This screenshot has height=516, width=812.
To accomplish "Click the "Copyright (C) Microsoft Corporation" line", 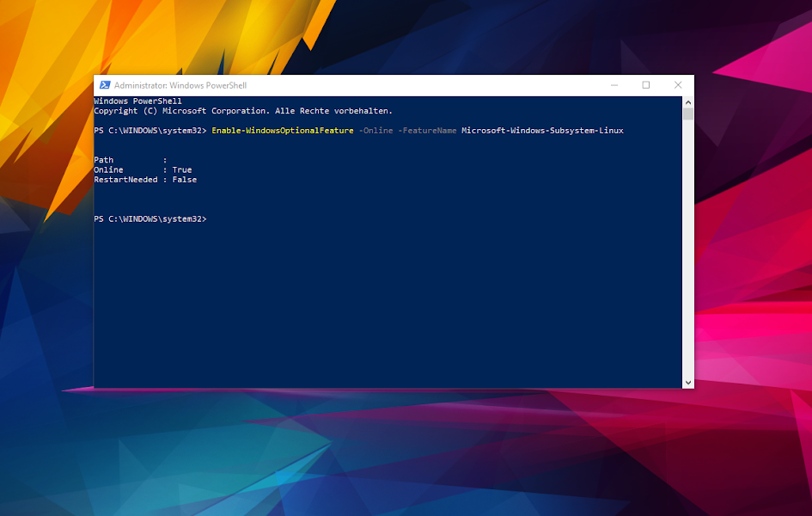I will click(243, 111).
